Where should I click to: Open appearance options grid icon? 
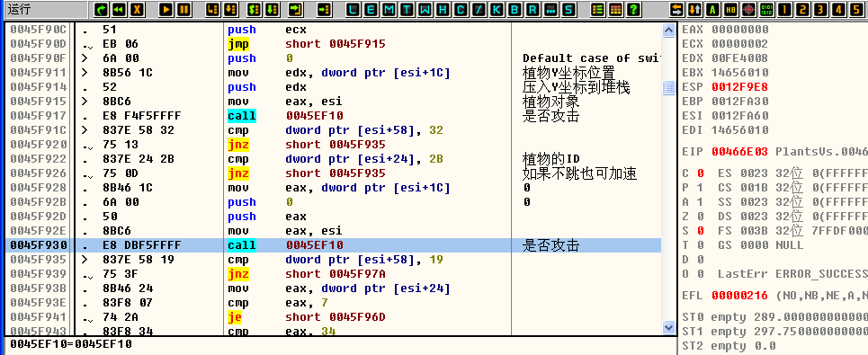click(615, 9)
